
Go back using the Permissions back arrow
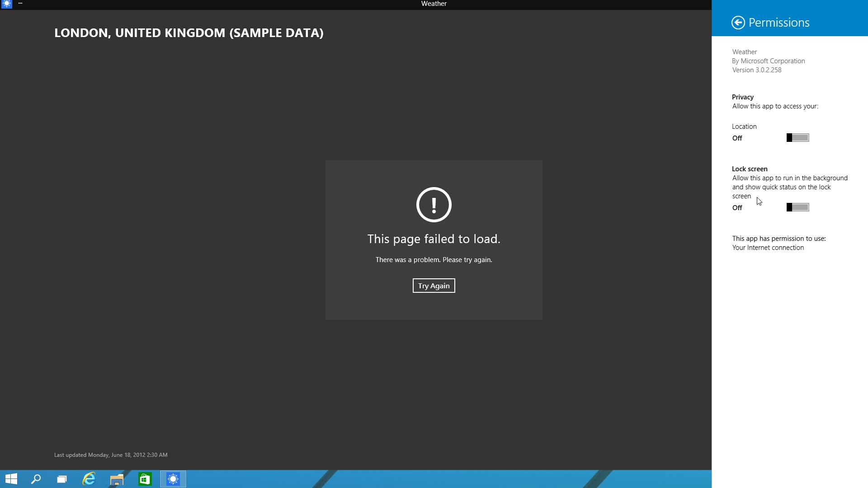point(738,23)
